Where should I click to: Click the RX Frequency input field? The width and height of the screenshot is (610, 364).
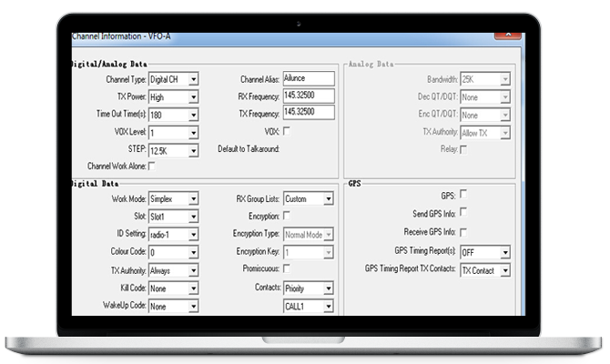click(309, 96)
